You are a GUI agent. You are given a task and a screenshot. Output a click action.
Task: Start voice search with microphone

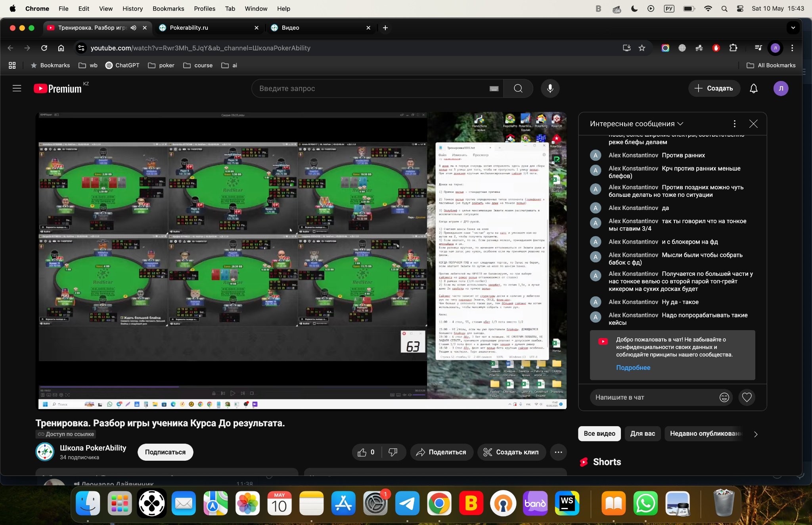tap(550, 88)
